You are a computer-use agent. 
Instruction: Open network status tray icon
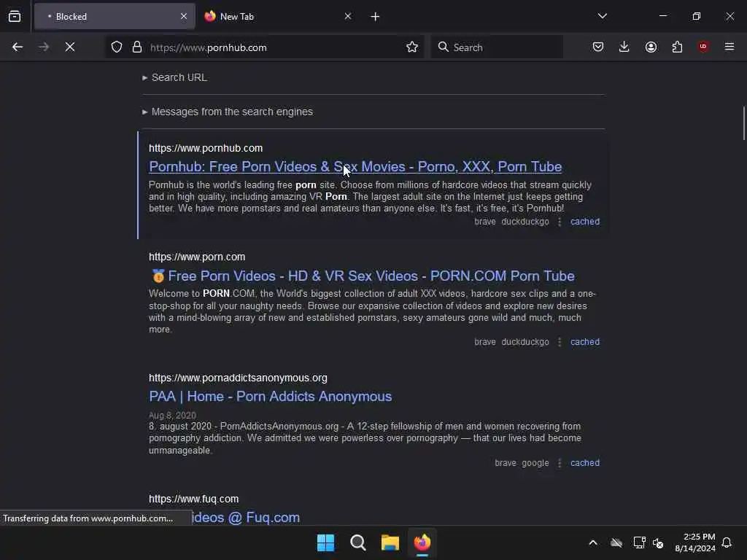[x=639, y=542]
